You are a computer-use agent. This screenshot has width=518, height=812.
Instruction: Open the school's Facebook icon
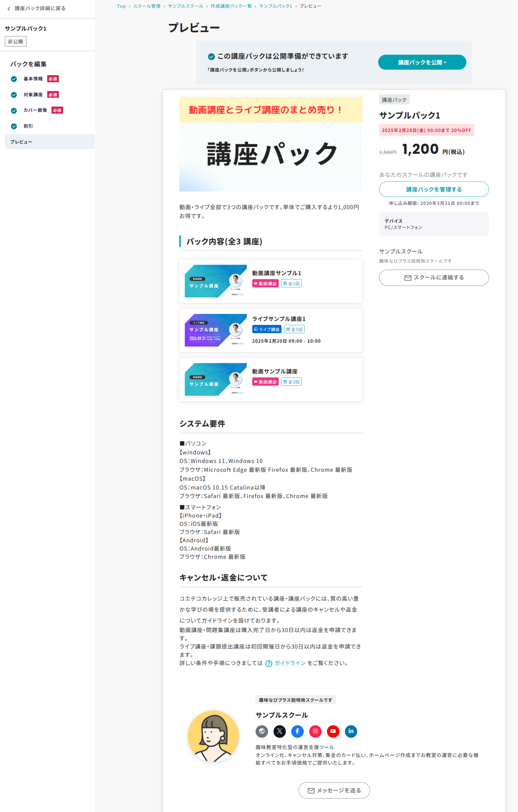tap(297, 731)
